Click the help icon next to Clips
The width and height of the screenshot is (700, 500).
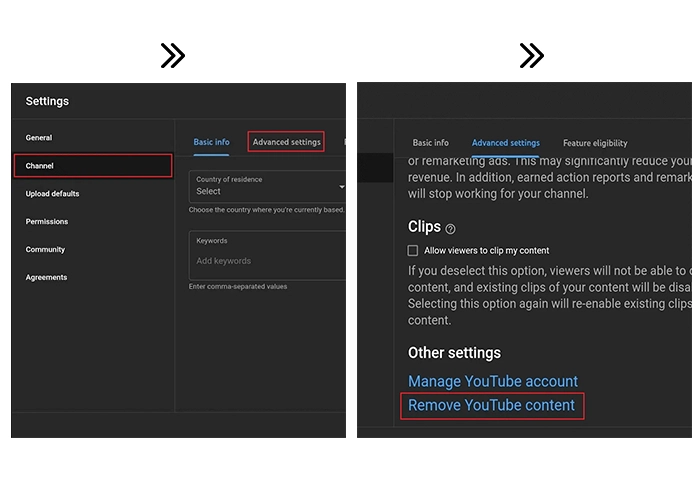point(450,229)
